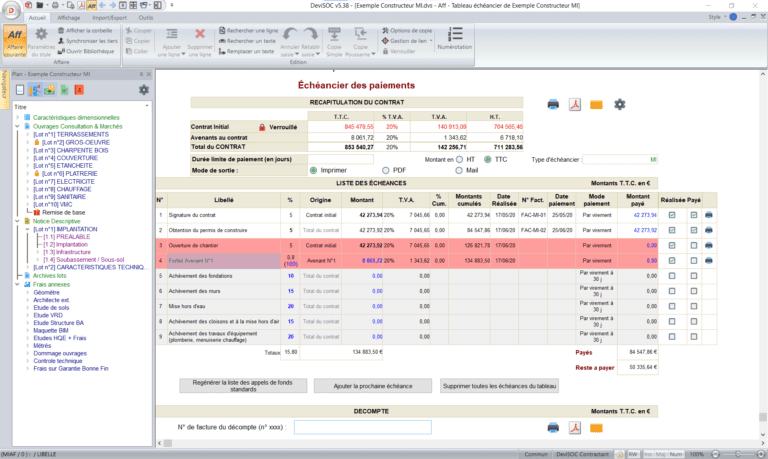Click Afficher la corbeille
The width and height of the screenshot is (768, 459).
pos(85,30)
